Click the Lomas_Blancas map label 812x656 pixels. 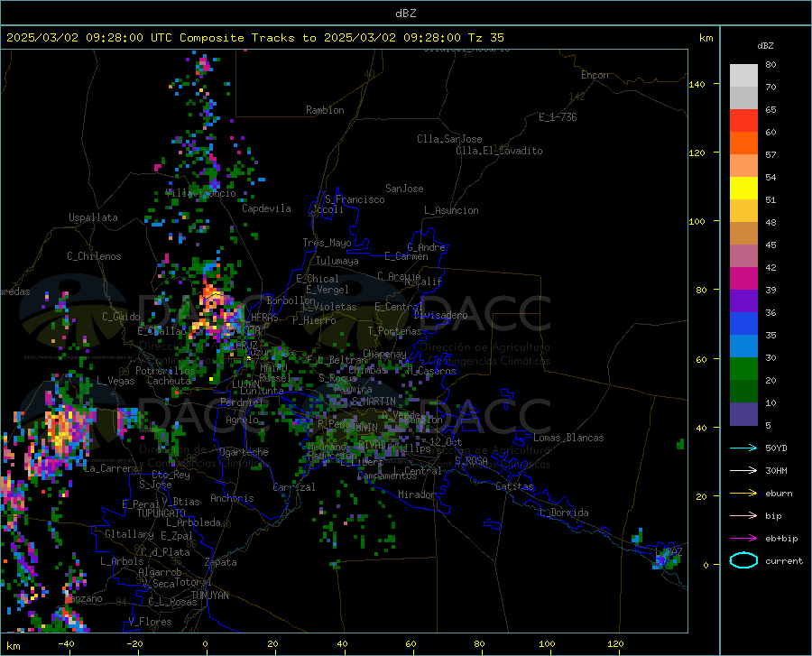[568, 438]
